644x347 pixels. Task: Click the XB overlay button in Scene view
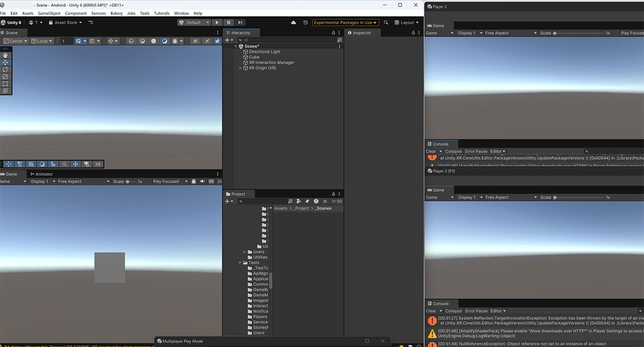click(x=98, y=164)
